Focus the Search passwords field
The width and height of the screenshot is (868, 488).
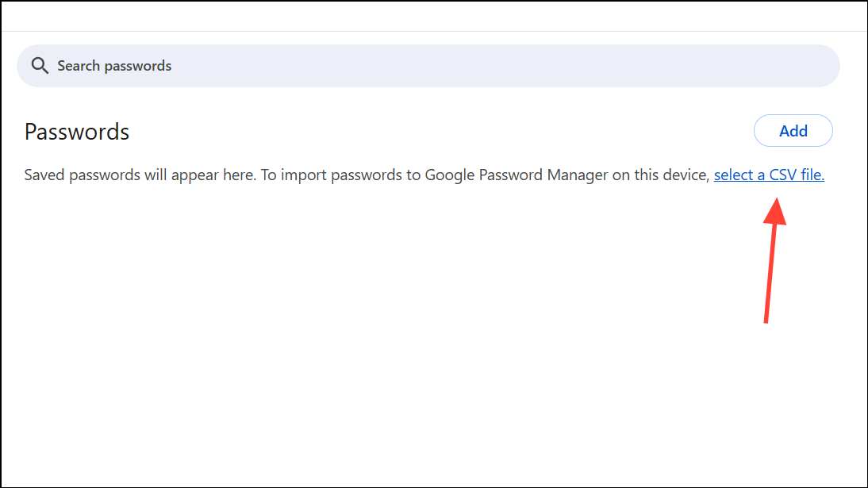(428, 66)
